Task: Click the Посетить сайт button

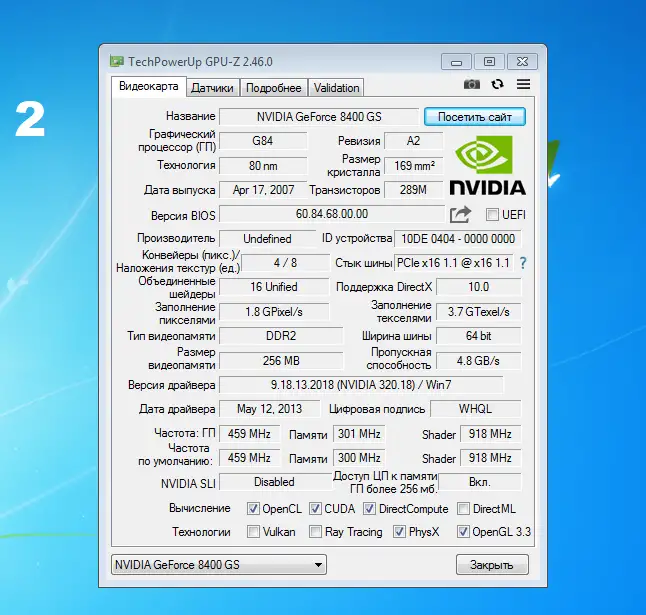Action: (x=475, y=117)
